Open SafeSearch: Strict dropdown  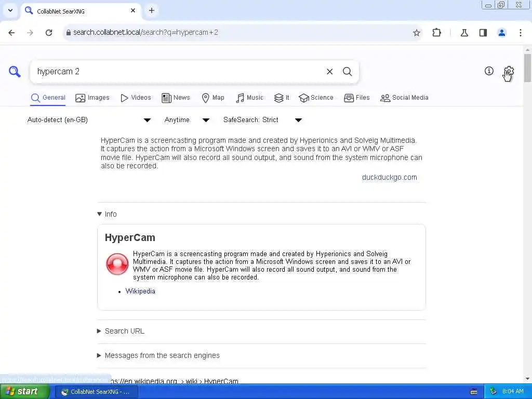(x=262, y=120)
